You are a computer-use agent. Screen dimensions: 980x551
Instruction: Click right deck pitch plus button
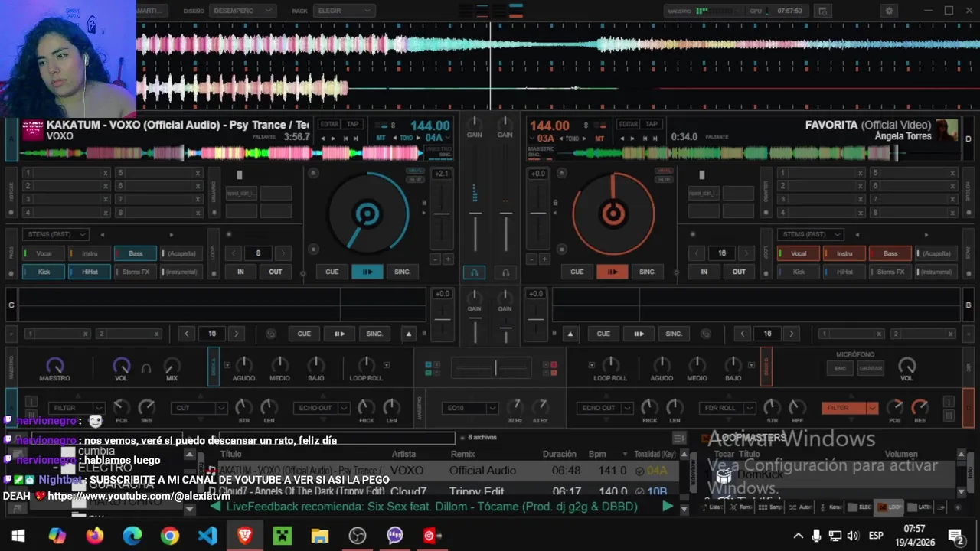pyautogui.click(x=544, y=259)
